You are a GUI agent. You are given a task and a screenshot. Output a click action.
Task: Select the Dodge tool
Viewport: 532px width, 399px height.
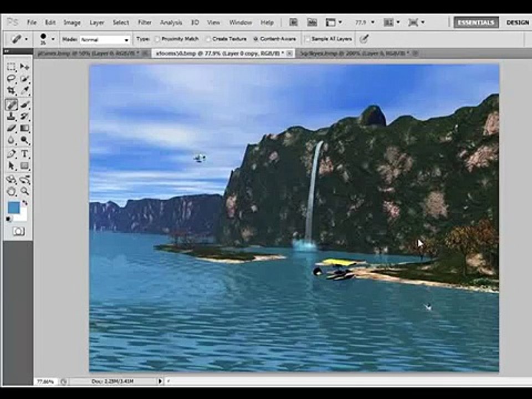[x=24, y=140]
